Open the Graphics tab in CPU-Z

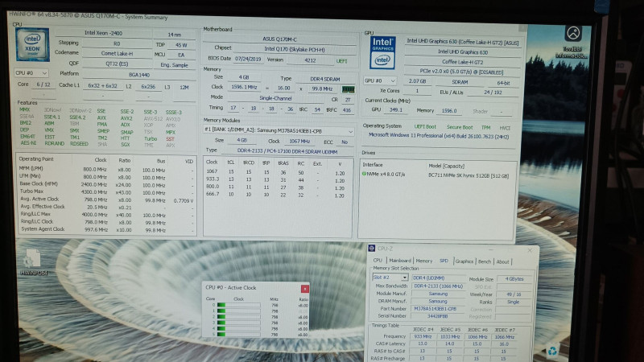click(464, 261)
